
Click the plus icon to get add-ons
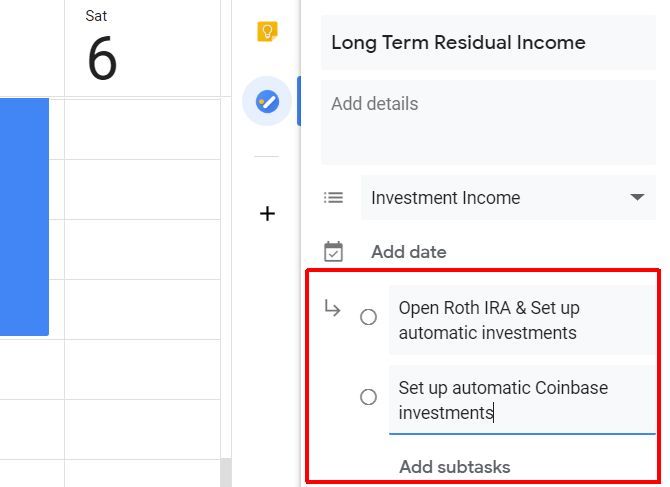point(267,213)
